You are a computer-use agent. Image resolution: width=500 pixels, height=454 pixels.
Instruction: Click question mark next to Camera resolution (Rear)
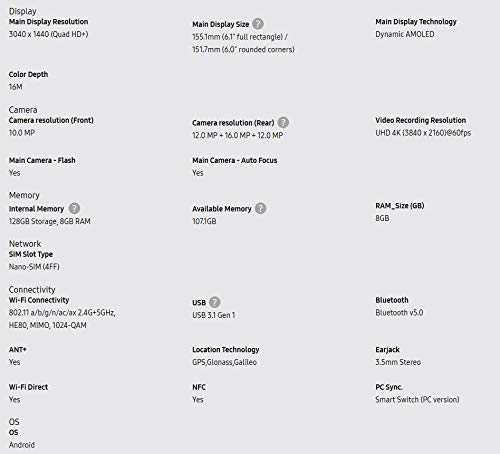(x=283, y=123)
